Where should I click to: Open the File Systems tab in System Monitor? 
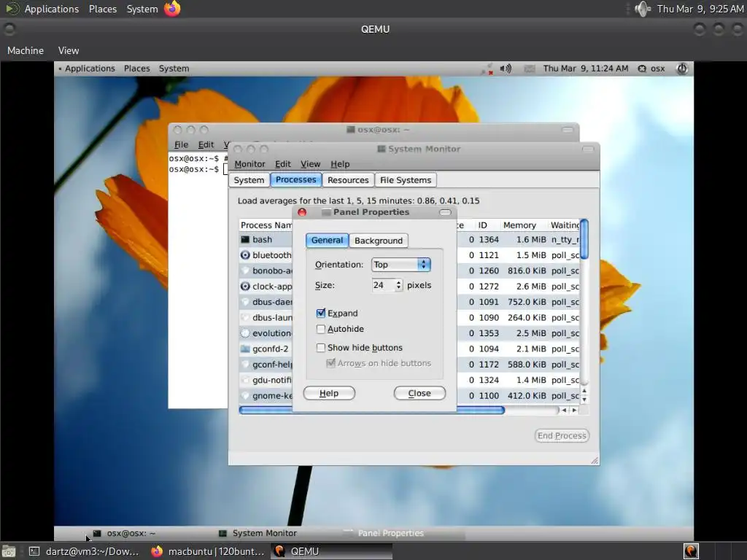click(406, 181)
